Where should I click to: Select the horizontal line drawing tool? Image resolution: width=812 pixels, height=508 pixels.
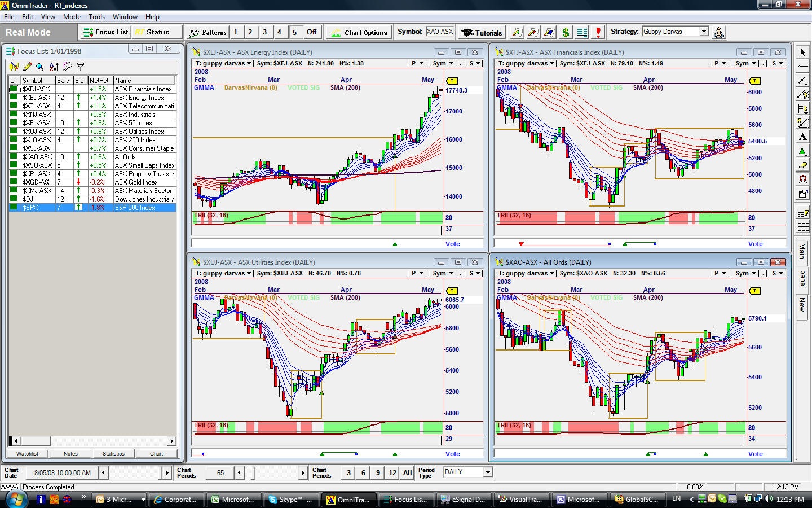pos(802,67)
